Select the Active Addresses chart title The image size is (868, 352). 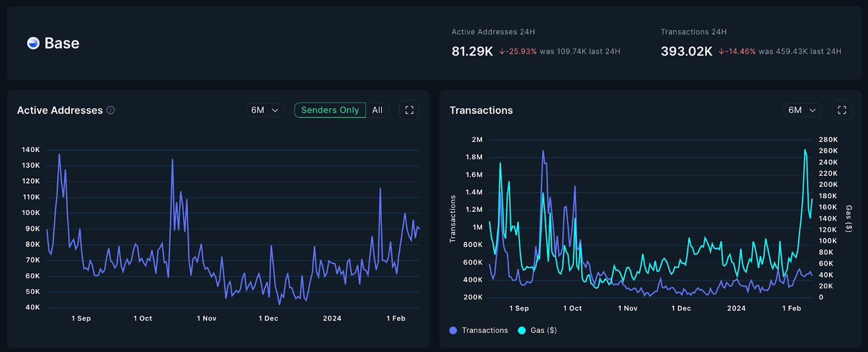pos(60,110)
